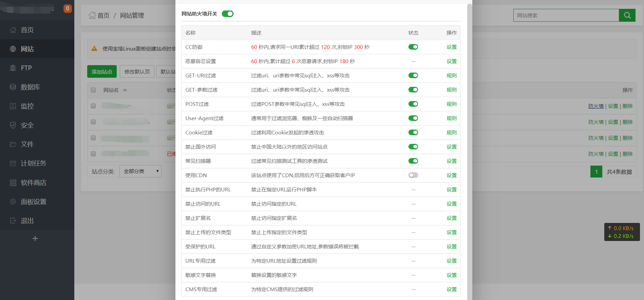Open the 文件 sidebar menu
This screenshot has height=300, width=644.
(x=37, y=144)
